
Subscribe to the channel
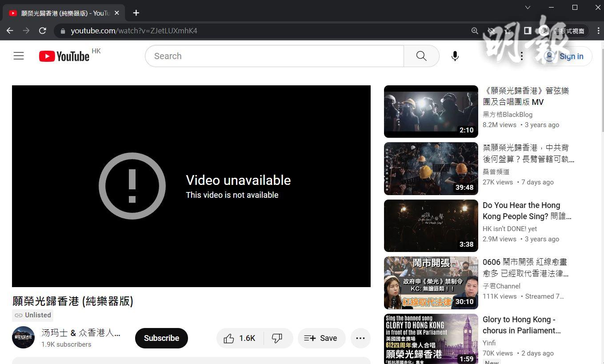(161, 338)
